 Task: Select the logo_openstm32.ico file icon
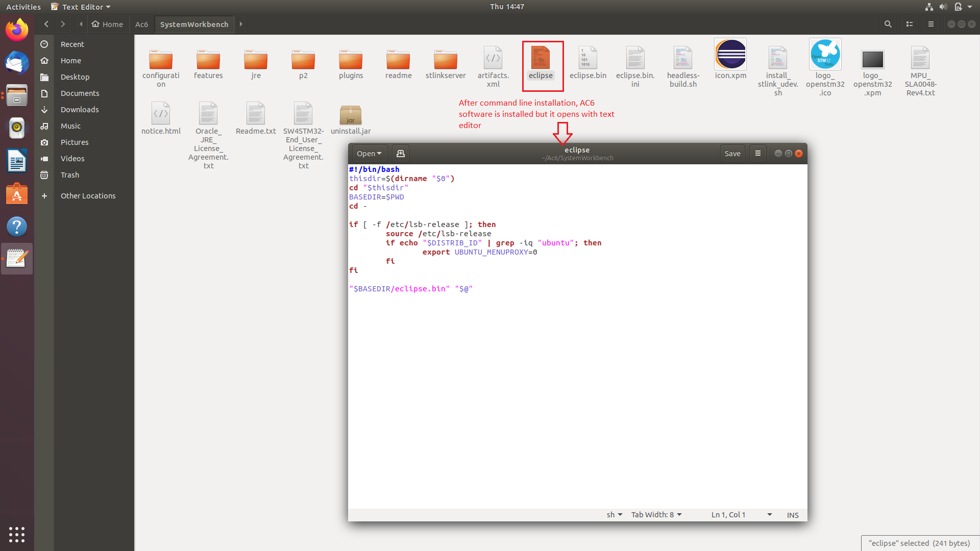825,55
